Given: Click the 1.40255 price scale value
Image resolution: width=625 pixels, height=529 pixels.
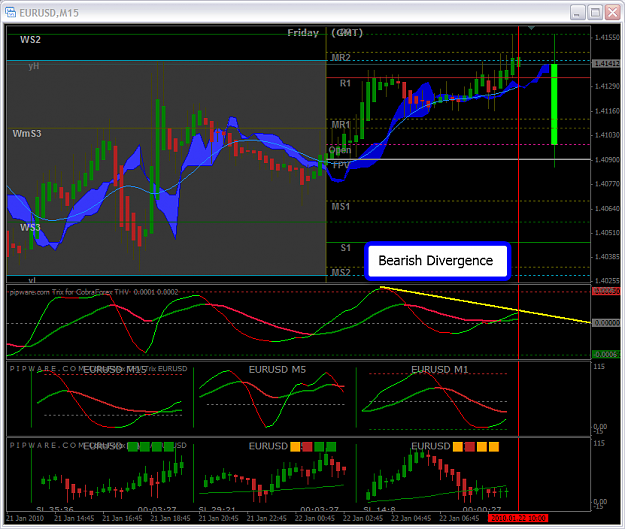Looking at the screenshot, I should coord(607,281).
